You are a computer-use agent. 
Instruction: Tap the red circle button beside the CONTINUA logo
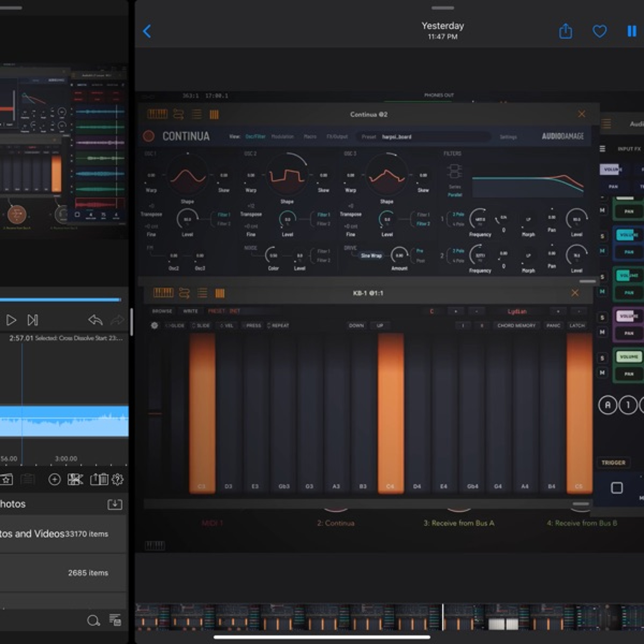coord(149,136)
